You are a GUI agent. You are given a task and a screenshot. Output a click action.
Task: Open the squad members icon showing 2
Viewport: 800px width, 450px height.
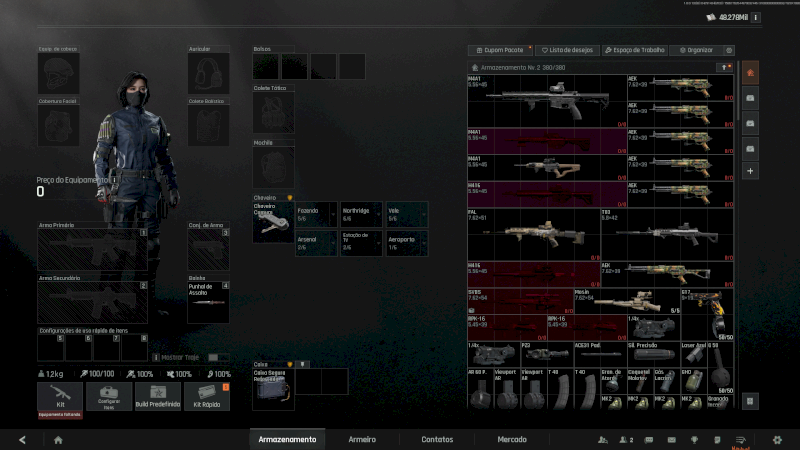(x=626, y=439)
